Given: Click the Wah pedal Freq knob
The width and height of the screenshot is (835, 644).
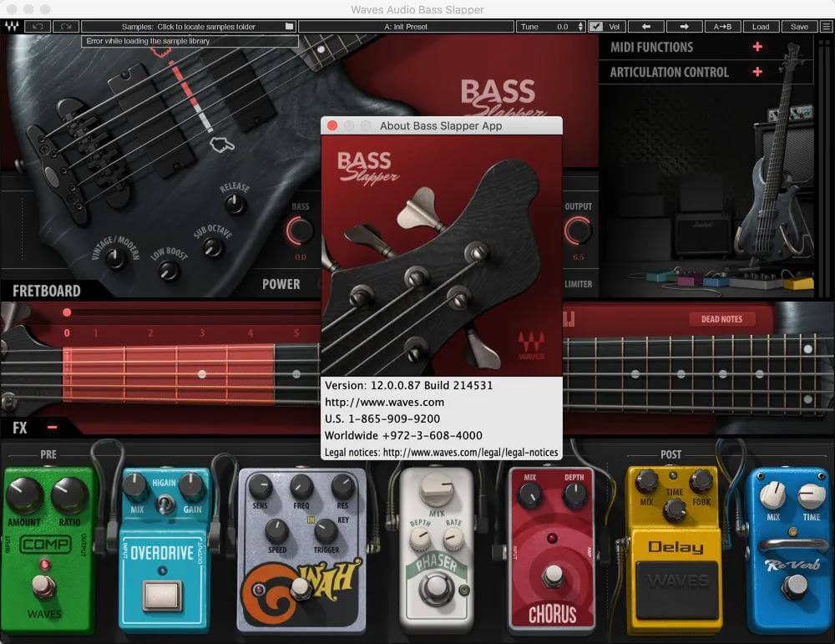Looking at the screenshot, I should pyautogui.click(x=301, y=486).
